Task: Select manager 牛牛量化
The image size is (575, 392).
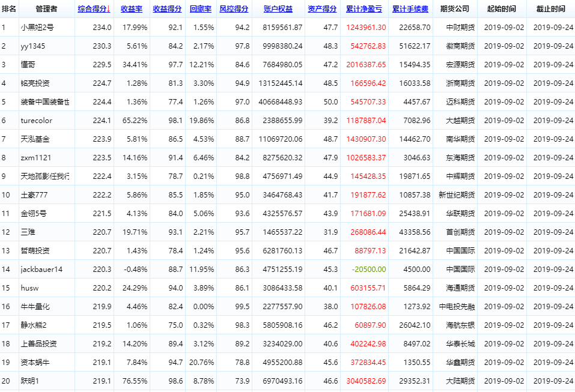Action: click(35, 307)
